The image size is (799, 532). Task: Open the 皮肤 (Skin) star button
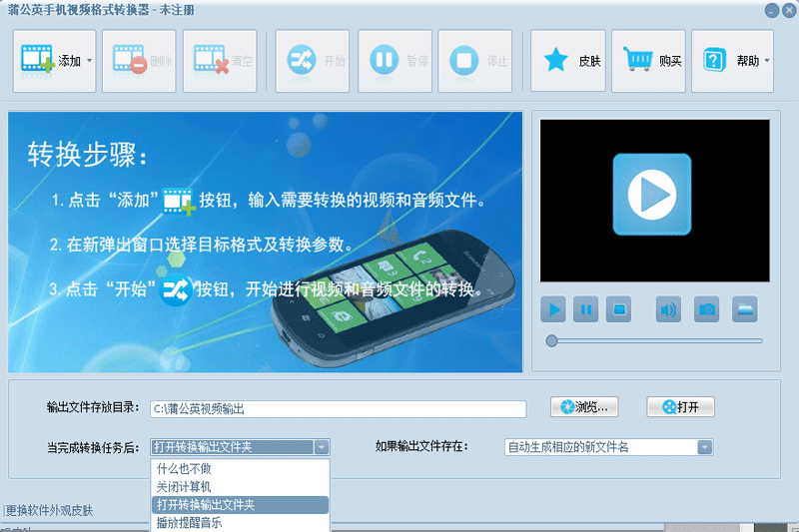coord(568,61)
